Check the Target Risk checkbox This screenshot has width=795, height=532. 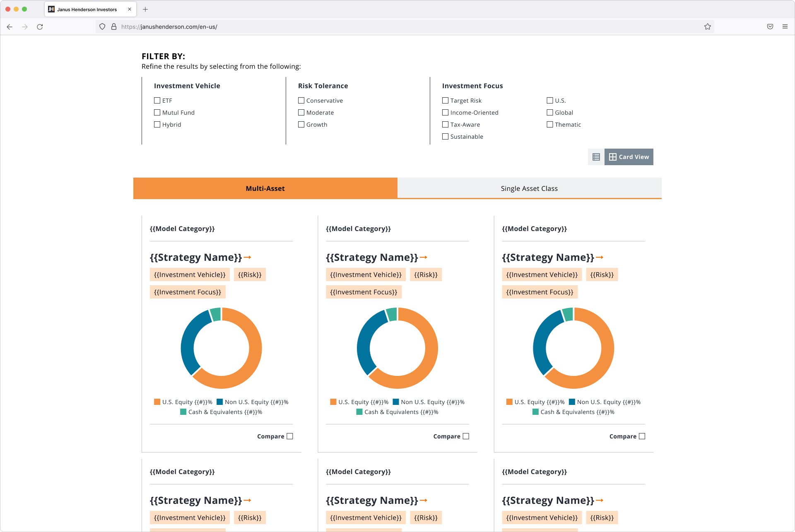click(446, 101)
